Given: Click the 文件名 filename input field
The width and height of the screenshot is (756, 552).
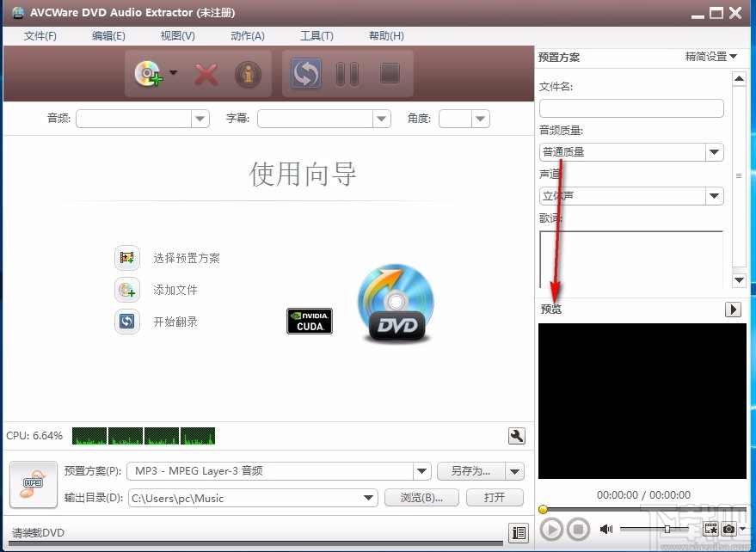Looking at the screenshot, I should pos(630,108).
